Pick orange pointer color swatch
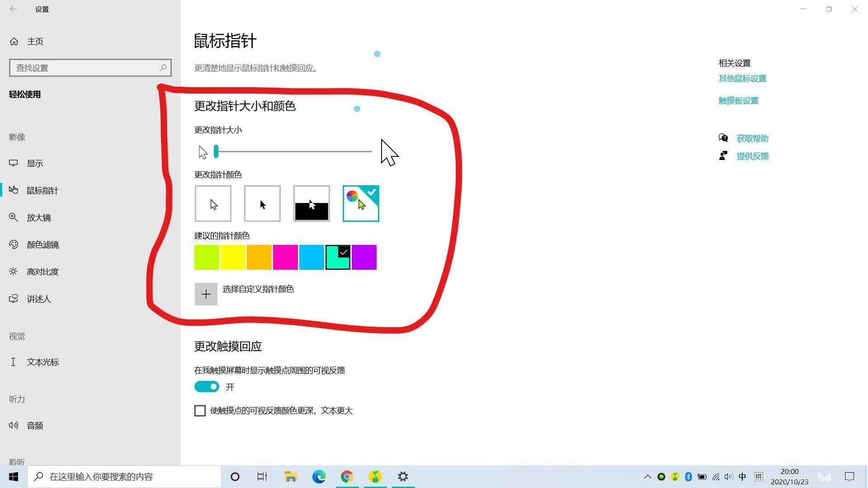Viewport: 868px width, 488px height. click(x=259, y=257)
